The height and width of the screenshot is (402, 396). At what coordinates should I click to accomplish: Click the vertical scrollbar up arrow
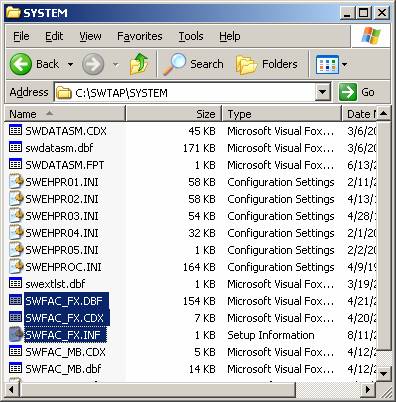pos(384,114)
